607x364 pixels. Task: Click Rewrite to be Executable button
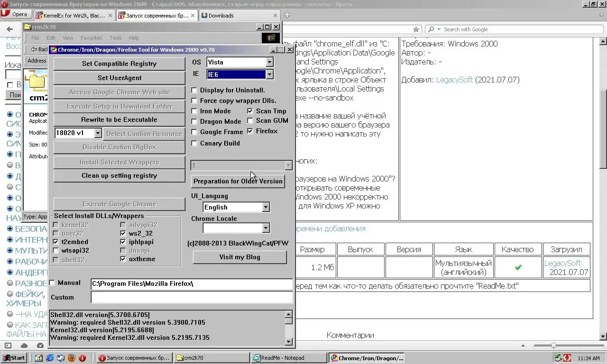tap(119, 119)
